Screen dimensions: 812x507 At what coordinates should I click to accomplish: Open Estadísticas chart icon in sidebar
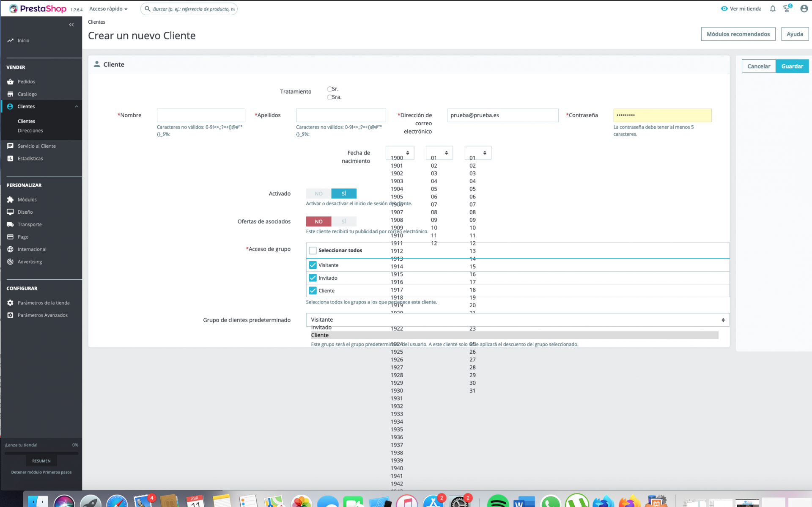10,159
